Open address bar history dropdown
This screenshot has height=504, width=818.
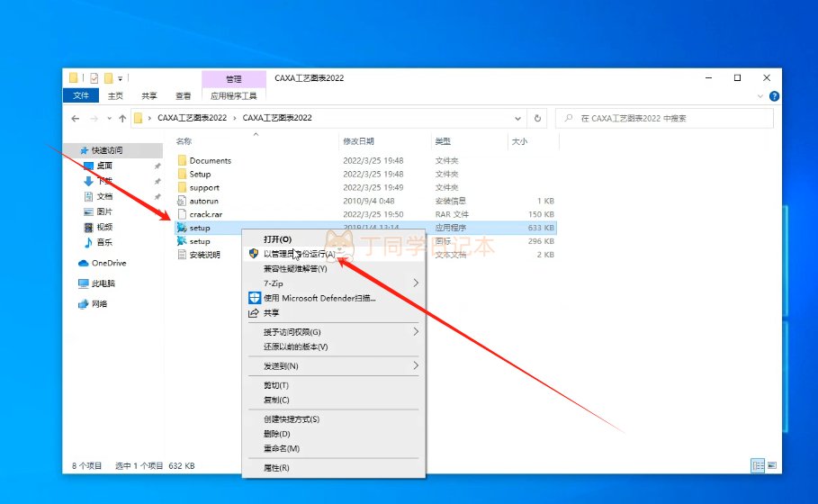517,118
